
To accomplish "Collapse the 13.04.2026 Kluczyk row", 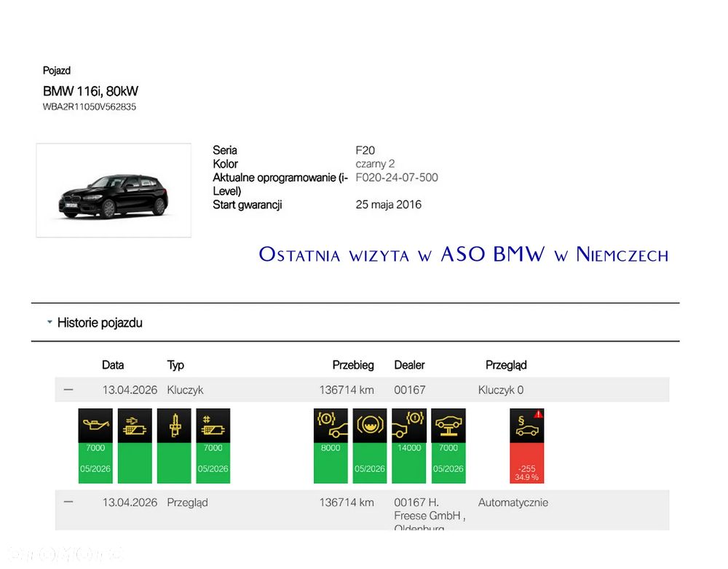I will 68,390.
